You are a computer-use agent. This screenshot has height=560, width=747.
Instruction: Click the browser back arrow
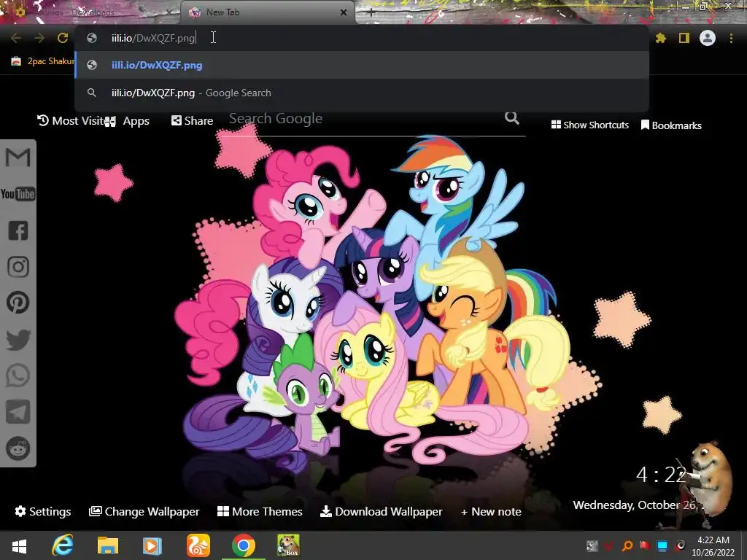(x=16, y=38)
